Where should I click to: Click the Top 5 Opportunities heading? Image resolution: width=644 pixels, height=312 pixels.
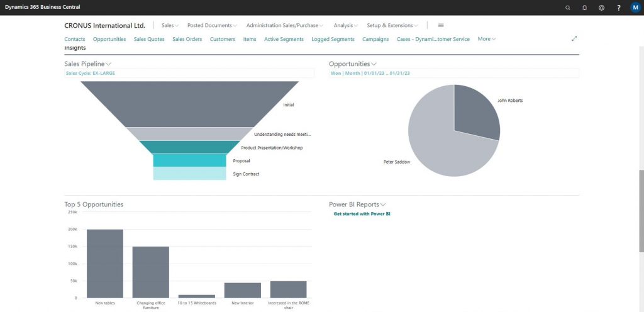(94, 204)
